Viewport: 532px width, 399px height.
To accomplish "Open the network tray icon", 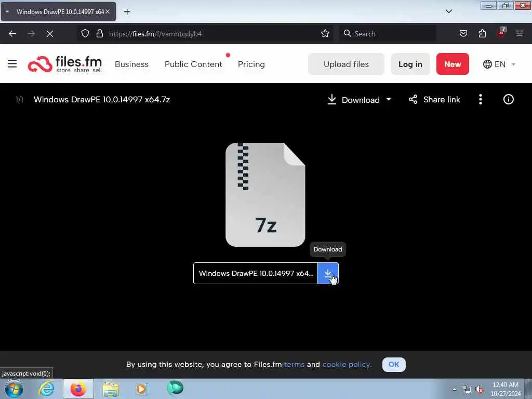I will [x=467, y=390].
